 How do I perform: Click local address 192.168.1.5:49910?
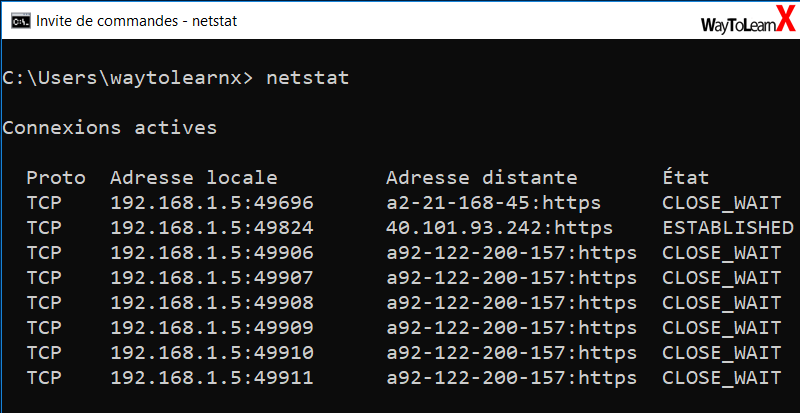[x=212, y=353]
